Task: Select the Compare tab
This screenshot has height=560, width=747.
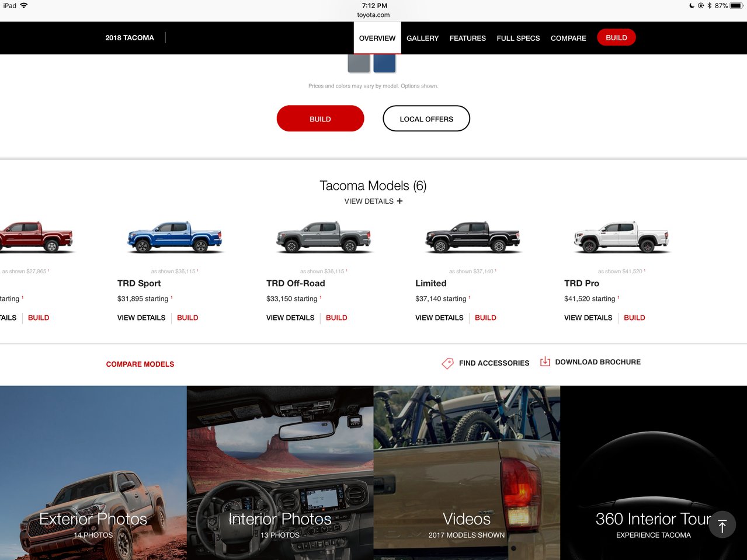Action: point(568,38)
